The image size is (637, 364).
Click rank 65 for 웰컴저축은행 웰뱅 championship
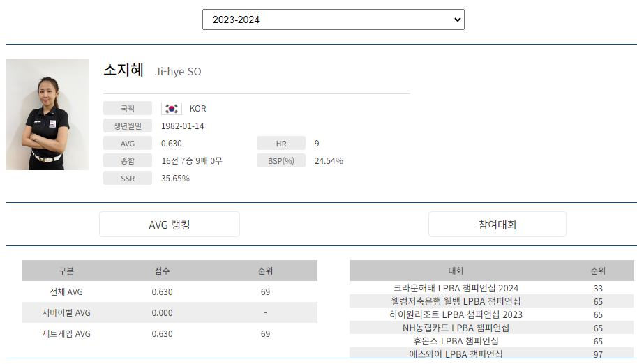click(598, 301)
